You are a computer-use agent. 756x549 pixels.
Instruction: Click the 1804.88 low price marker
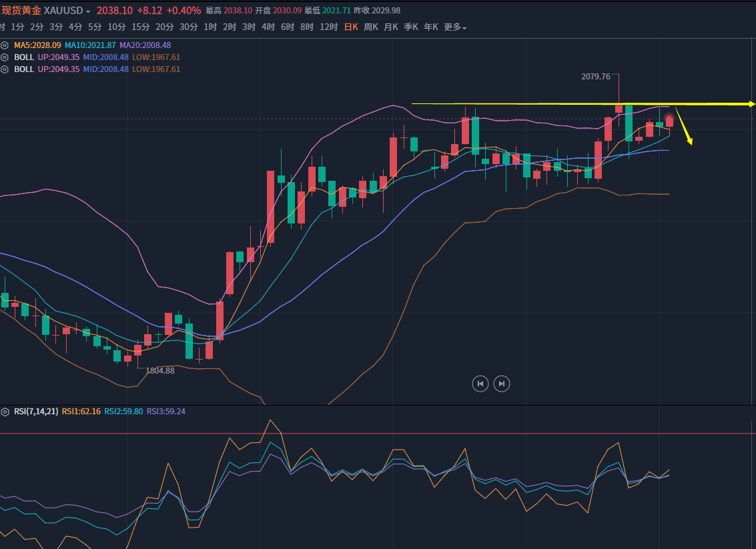coord(159,370)
